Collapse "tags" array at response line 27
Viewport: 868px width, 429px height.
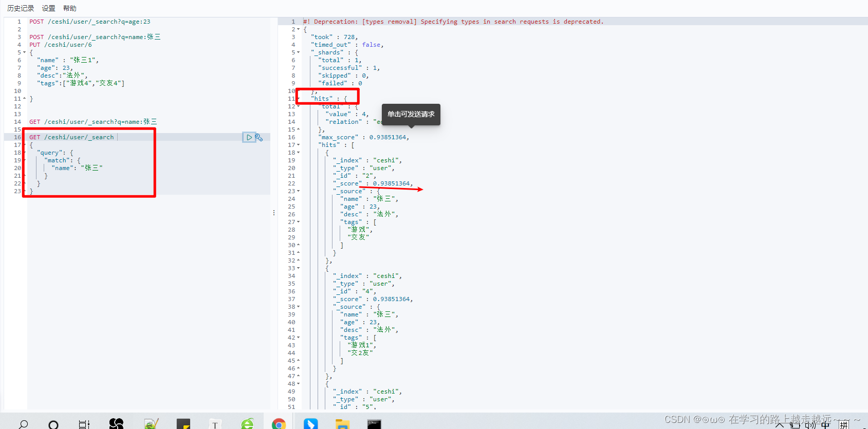coord(298,222)
